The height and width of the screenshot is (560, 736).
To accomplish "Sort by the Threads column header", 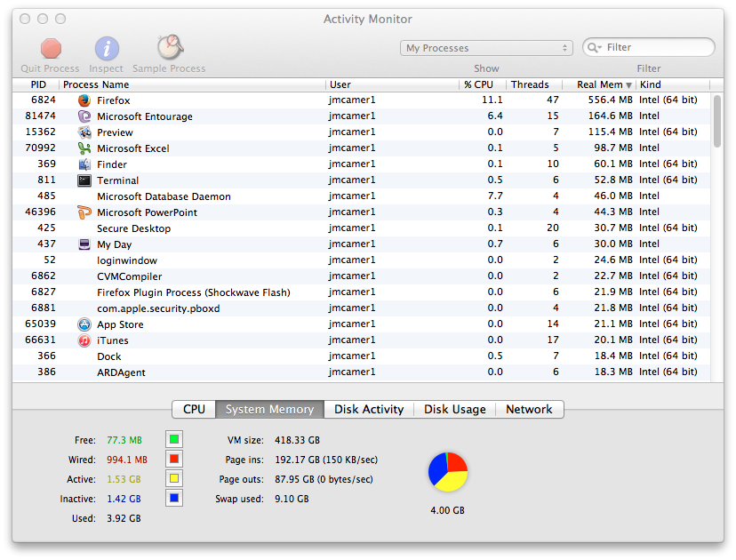I will [534, 84].
